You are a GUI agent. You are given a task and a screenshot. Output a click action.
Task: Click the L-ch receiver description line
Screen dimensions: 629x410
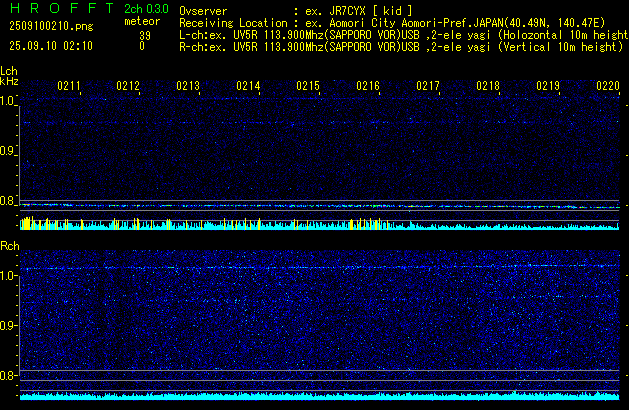click(x=404, y=35)
